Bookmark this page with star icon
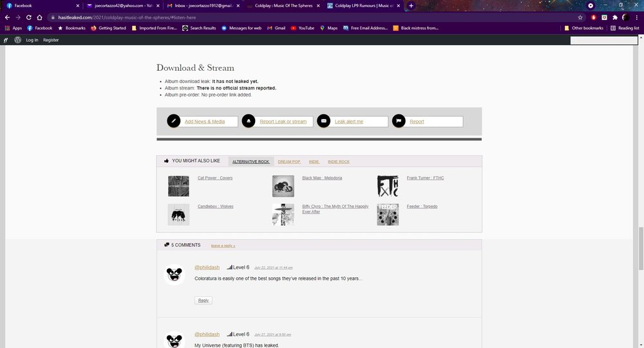Screen dimensions: 644x348 [580, 17]
